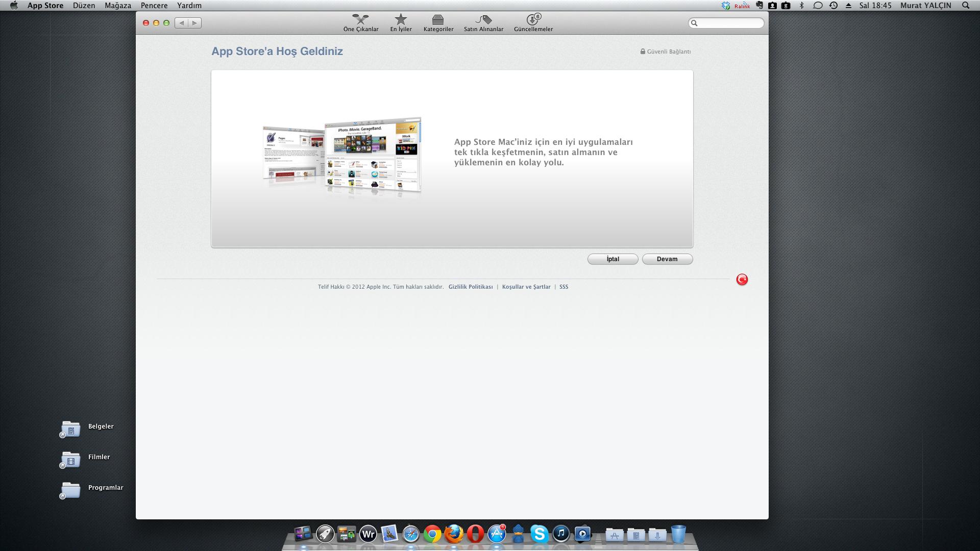Open Opera in the Dock
Viewport: 980px width, 551px height.
[x=475, y=534]
